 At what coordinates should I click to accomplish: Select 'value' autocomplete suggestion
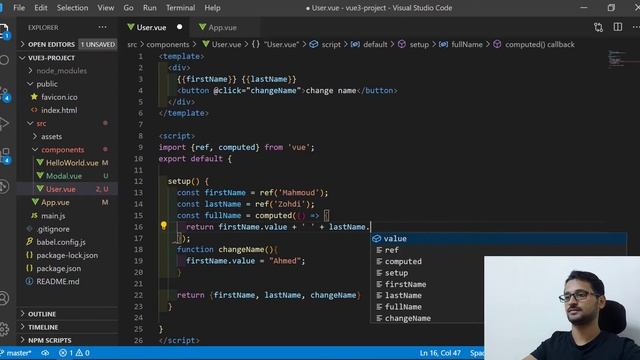[498, 238]
